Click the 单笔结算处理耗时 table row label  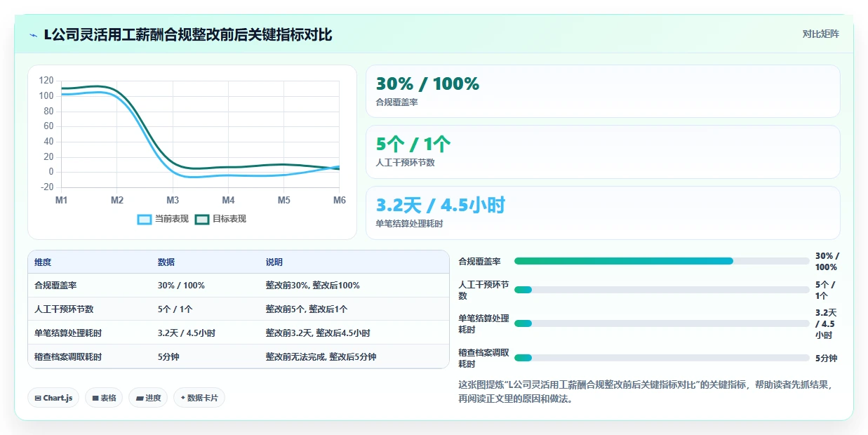pyautogui.click(x=68, y=333)
